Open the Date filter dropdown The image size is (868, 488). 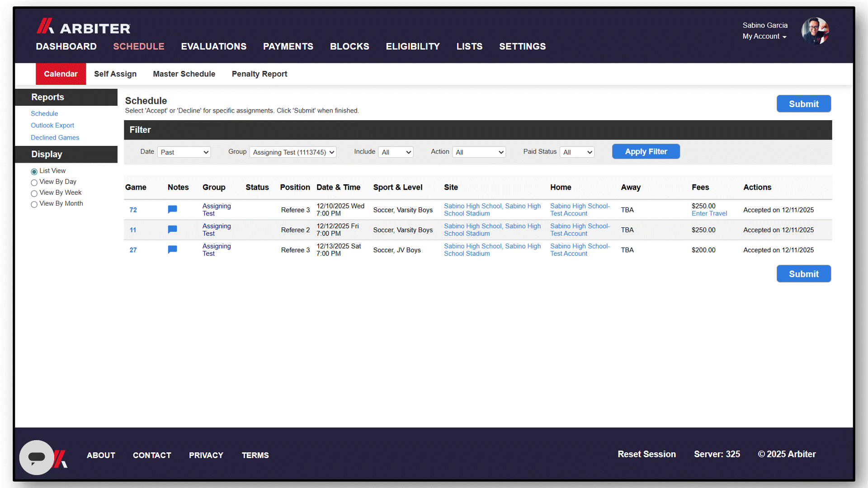[184, 152]
